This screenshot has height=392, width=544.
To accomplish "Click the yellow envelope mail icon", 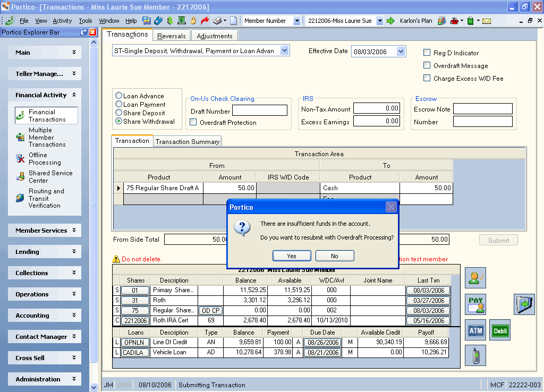I will point(487,21).
